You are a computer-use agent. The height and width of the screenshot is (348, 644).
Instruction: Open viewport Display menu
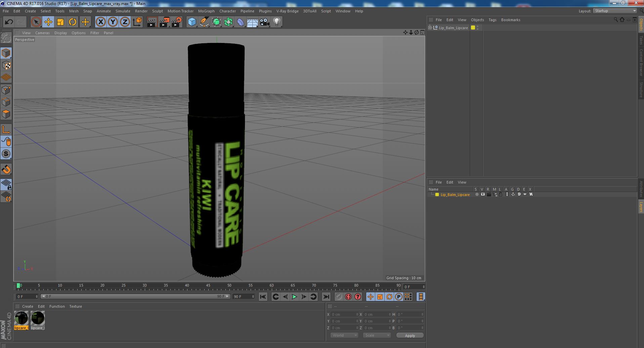pos(60,33)
